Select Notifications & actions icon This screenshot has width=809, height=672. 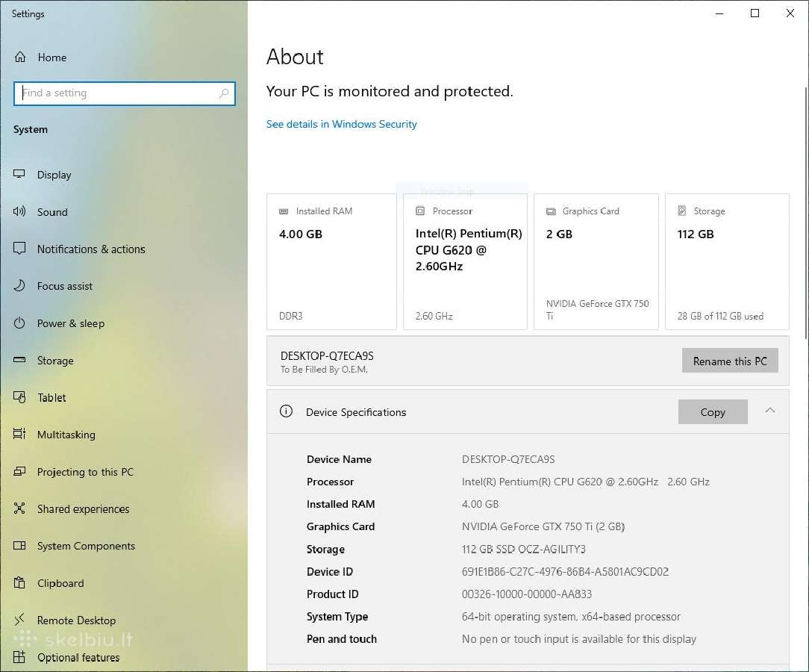click(19, 248)
